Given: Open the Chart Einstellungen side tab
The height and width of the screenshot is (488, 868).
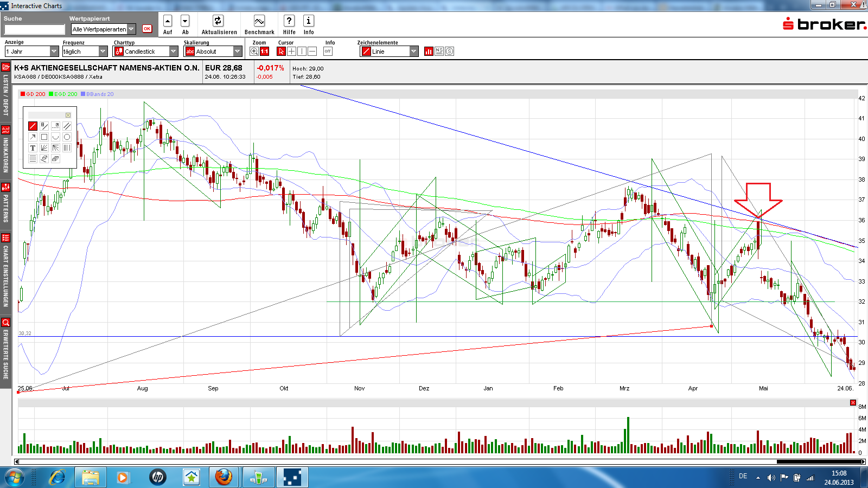Looking at the screenshot, I should tap(5, 270).
